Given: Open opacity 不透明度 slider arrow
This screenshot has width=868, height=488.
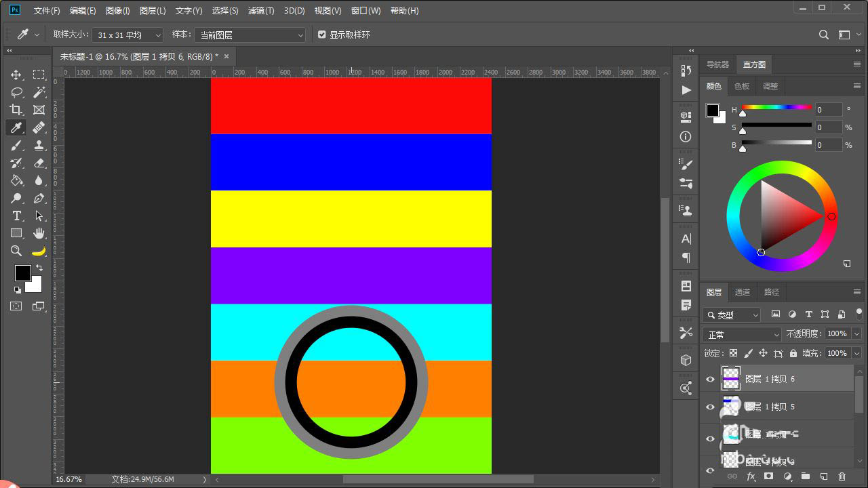Looking at the screenshot, I should (856, 334).
